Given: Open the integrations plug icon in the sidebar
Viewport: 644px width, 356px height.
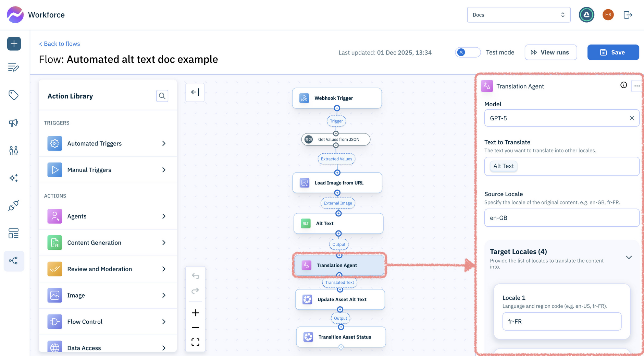Looking at the screenshot, I should point(14,205).
